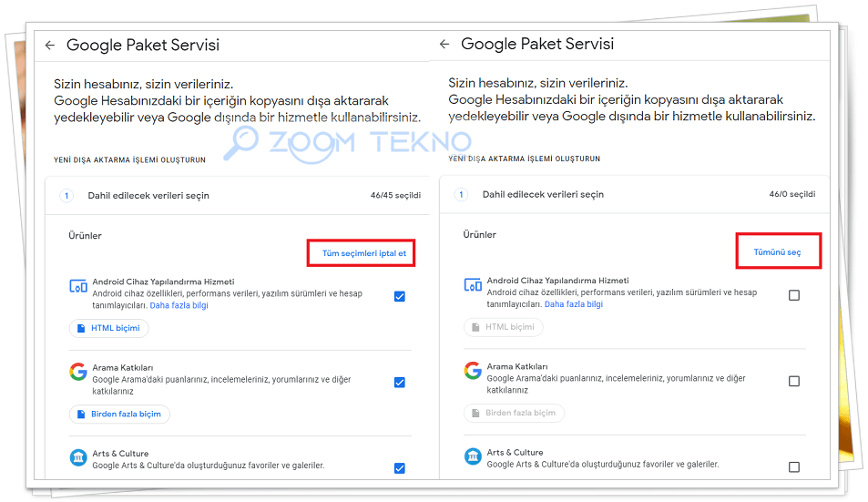This screenshot has height=502, width=868.
Task: Click 'Dahil edilecek verileri seçin' in right panel
Action: (543, 194)
